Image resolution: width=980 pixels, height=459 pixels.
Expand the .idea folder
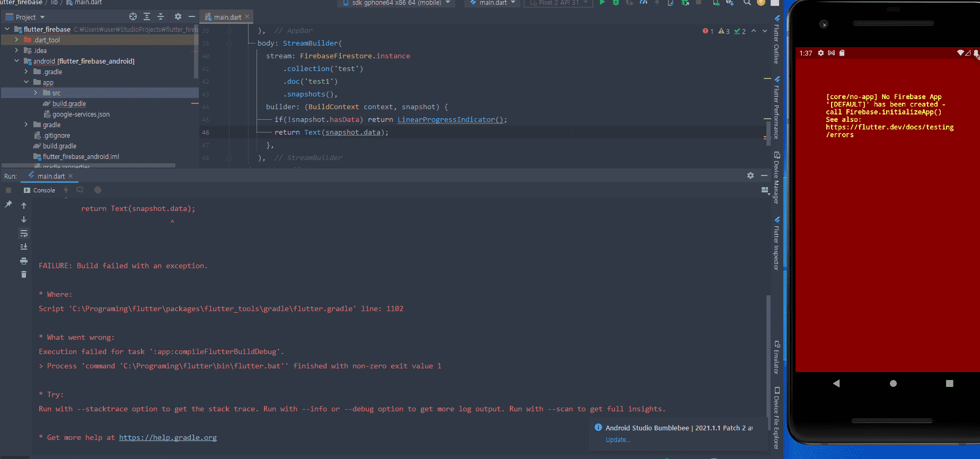coord(16,50)
